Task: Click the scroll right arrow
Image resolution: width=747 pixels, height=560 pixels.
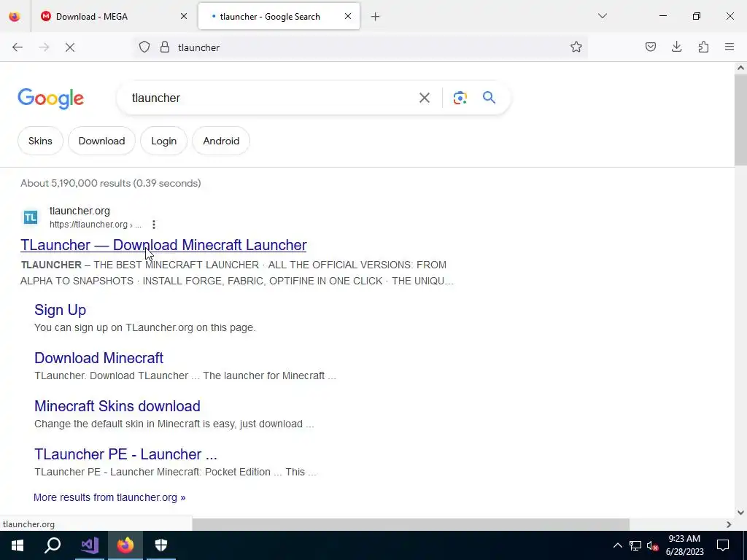Action: pyautogui.click(x=729, y=524)
